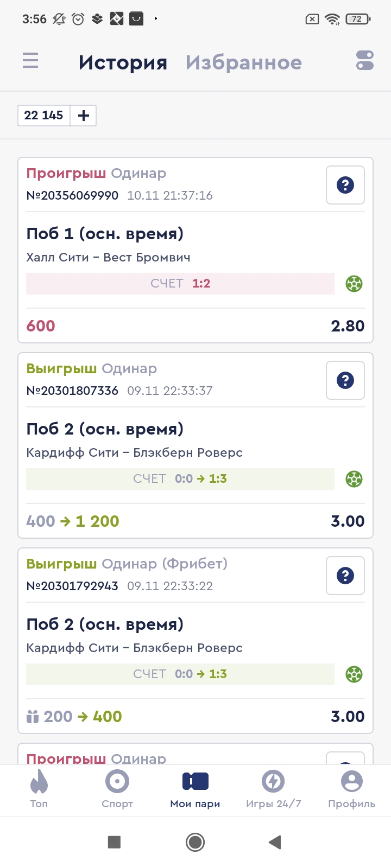Screen dimensions: 391x868
Task: Toggle the view switch in header
Action: 365,60
